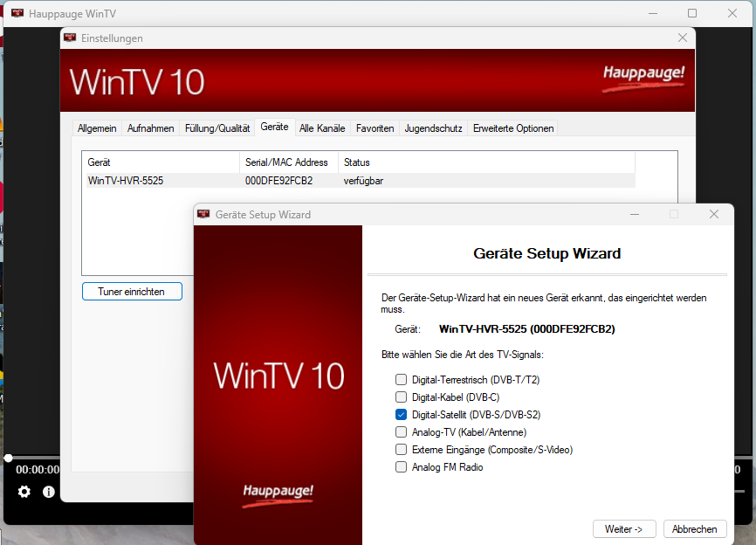The width and height of the screenshot is (756, 545).
Task: Enable Analog FM Radio checkbox
Action: [402, 467]
